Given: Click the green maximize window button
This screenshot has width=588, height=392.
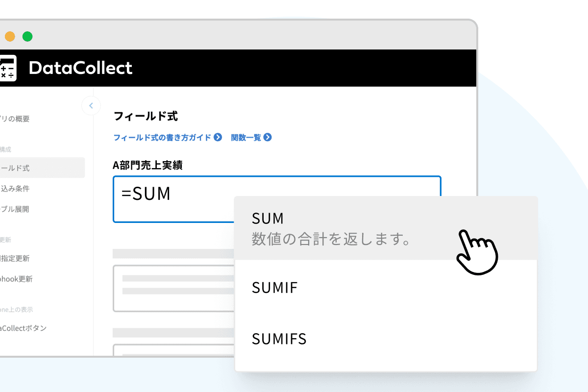Looking at the screenshot, I should tap(27, 36).
